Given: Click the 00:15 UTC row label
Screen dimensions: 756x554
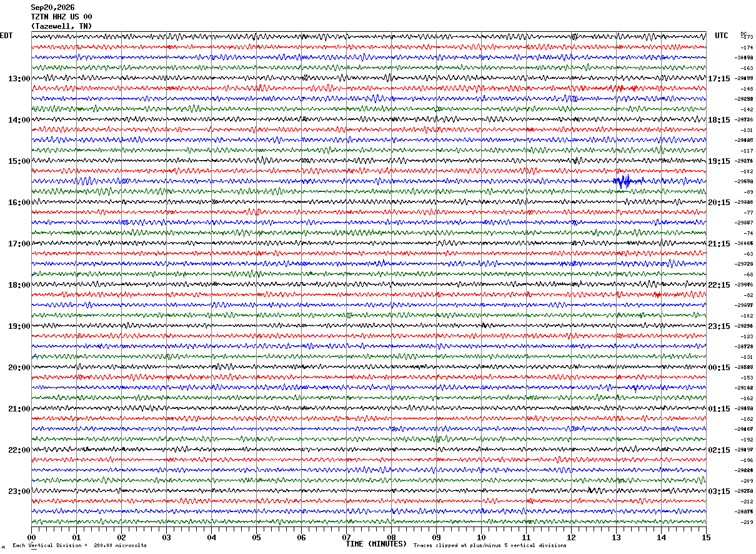Looking at the screenshot, I should click(719, 368).
